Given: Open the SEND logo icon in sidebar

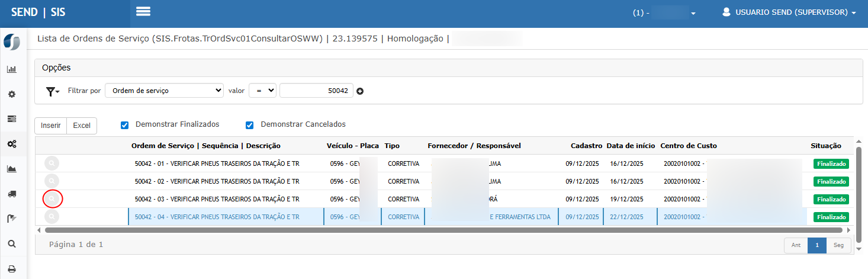Looking at the screenshot, I should [x=12, y=43].
